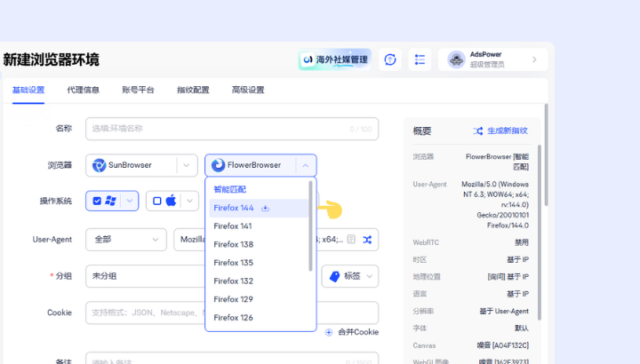Screen dimensions: 640x364
Task: Randomize User-Agent with shuffle icon
Action: point(367,240)
